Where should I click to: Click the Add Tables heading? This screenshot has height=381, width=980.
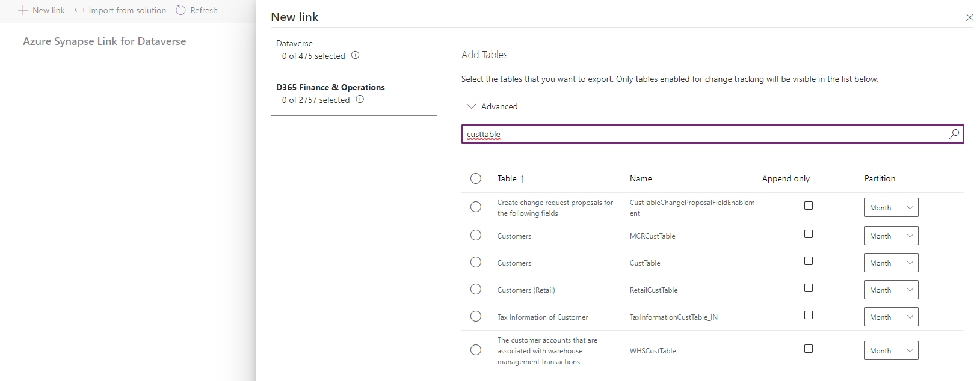point(484,55)
